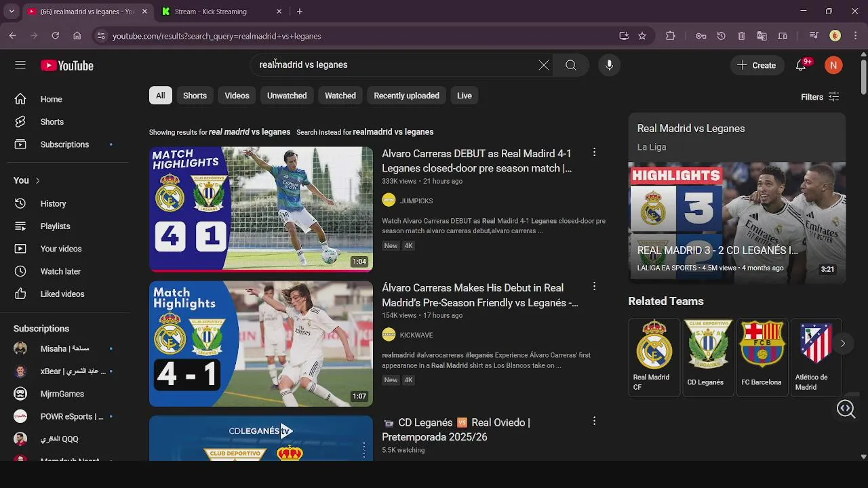Select the Unwatched filter chip

click(287, 96)
